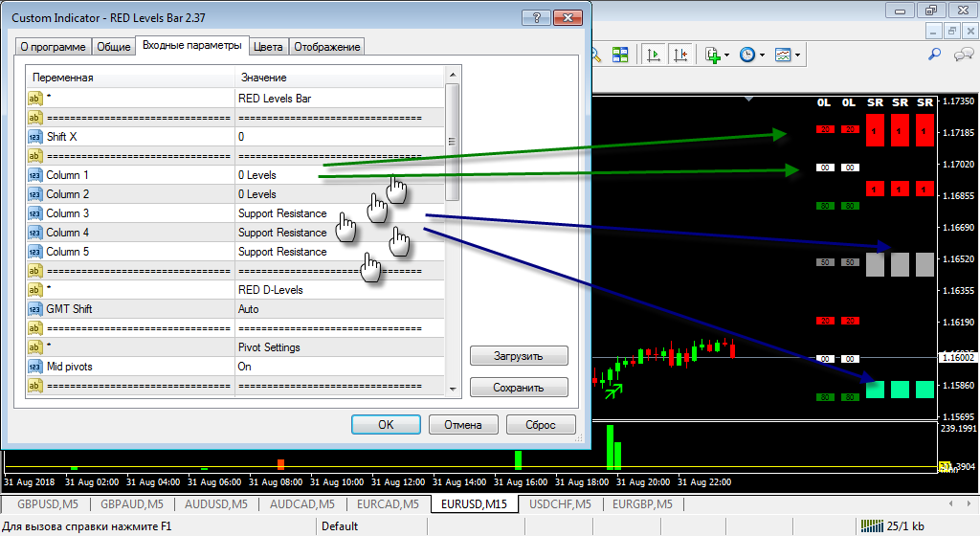Switch to the EURCAD,M5 chart tab
Viewport: 980px width, 536px height.
pos(388,504)
